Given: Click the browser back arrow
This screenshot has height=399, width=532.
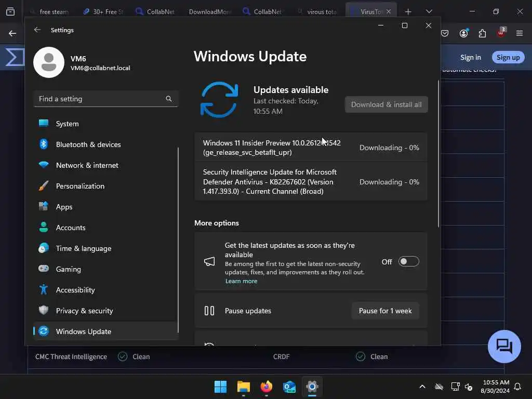Looking at the screenshot, I should 12,33.
